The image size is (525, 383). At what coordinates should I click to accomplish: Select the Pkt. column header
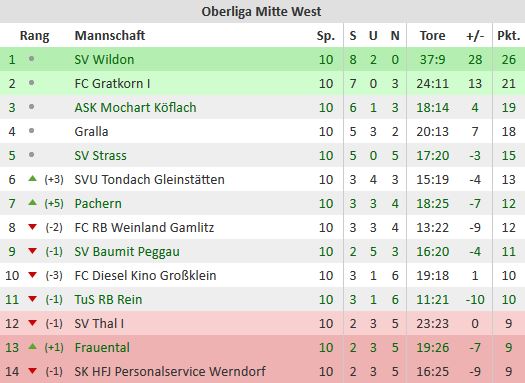click(509, 35)
